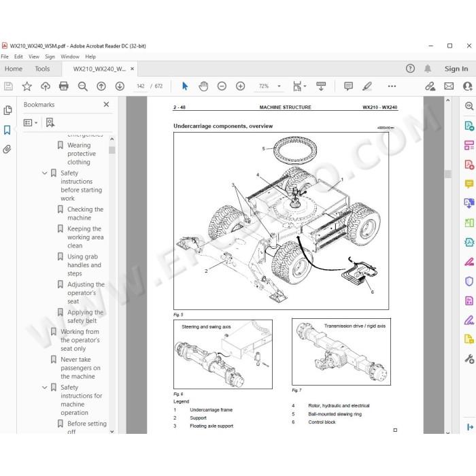The width and height of the screenshot is (476, 476).
Task: Open the Edit menu
Action: (x=18, y=56)
